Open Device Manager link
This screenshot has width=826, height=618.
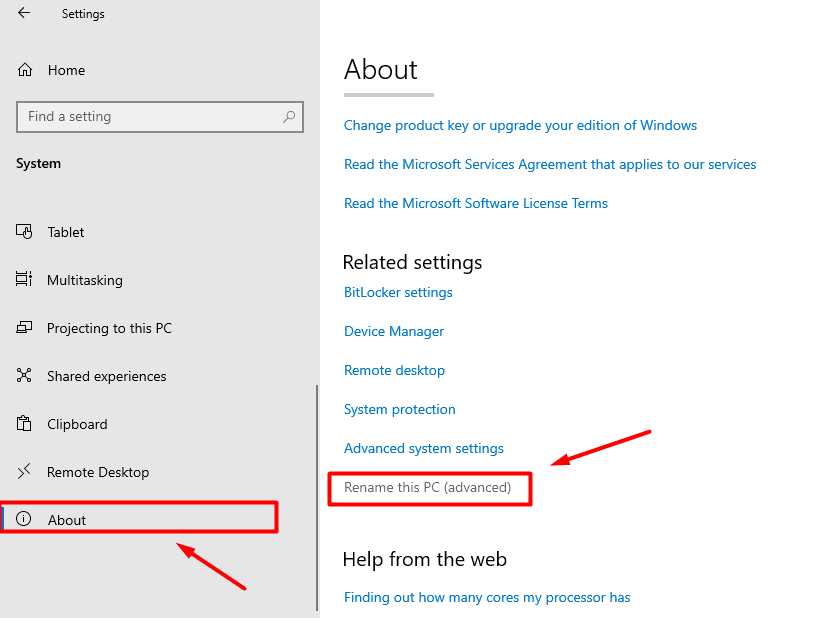[x=394, y=331]
